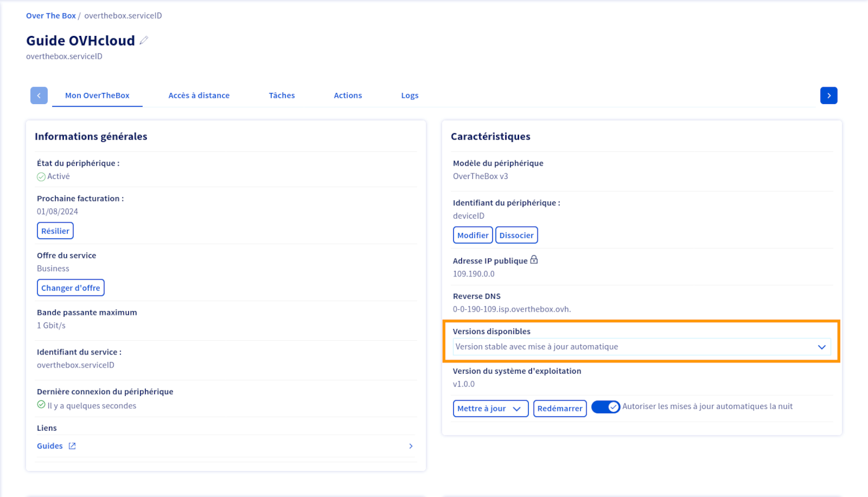The width and height of the screenshot is (868, 497).
Task: Select the Mon OverTheBox tab
Action: [97, 95]
